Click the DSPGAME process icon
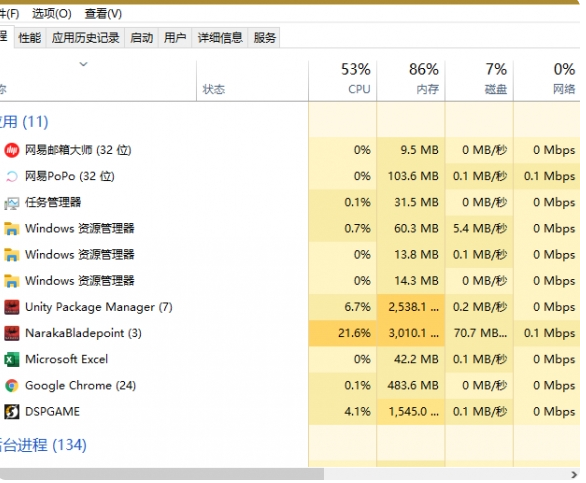The image size is (586, 483). click(12, 412)
